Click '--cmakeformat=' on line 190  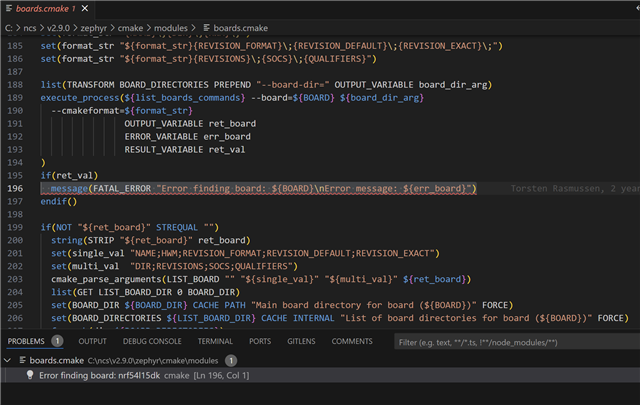click(87, 111)
